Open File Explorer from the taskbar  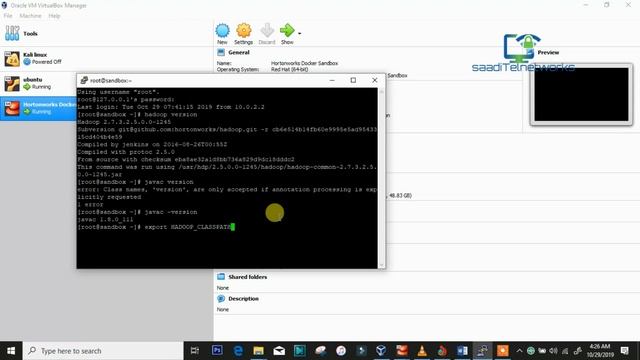258,351
